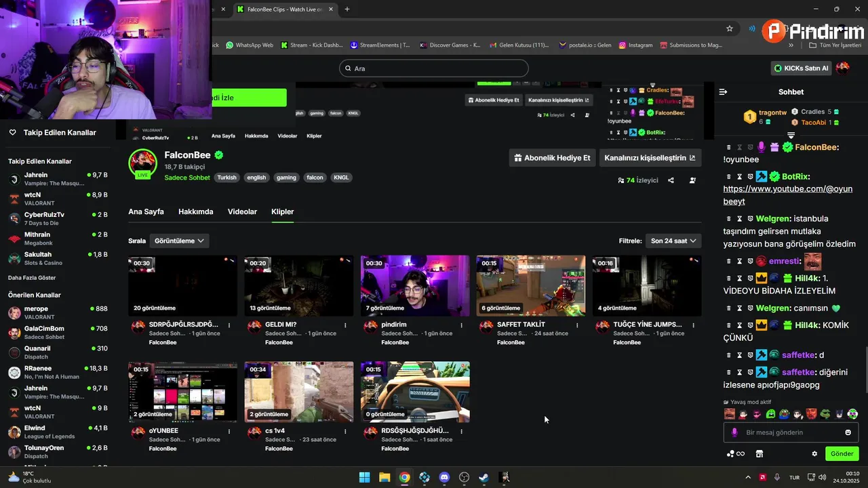Expand Daha Fazla Göster in followed channels

[x=32, y=278]
